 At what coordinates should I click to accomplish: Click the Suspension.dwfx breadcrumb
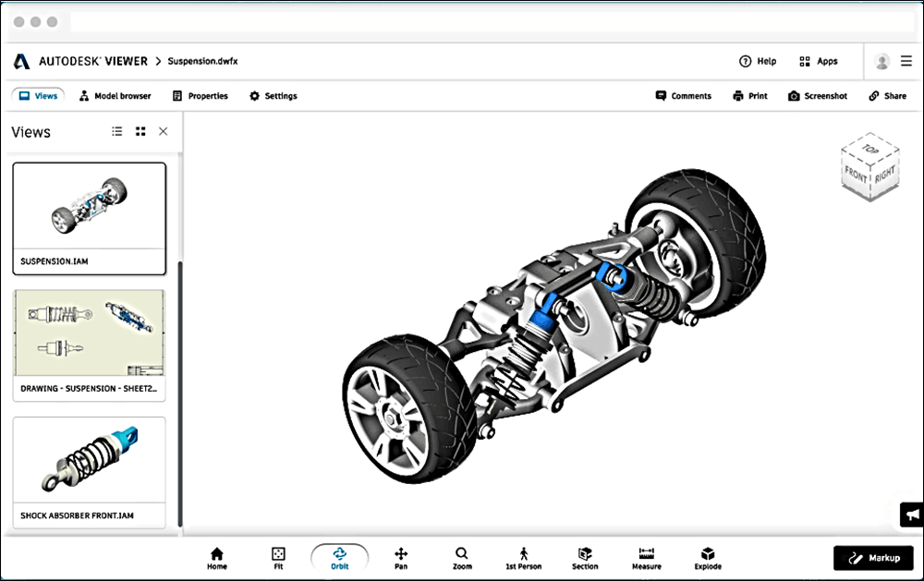pyautogui.click(x=202, y=61)
